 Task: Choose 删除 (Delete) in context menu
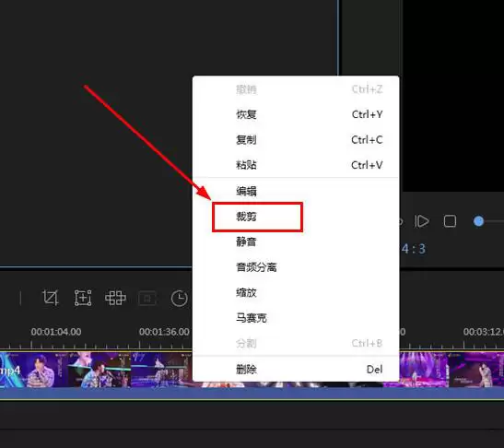click(296, 370)
